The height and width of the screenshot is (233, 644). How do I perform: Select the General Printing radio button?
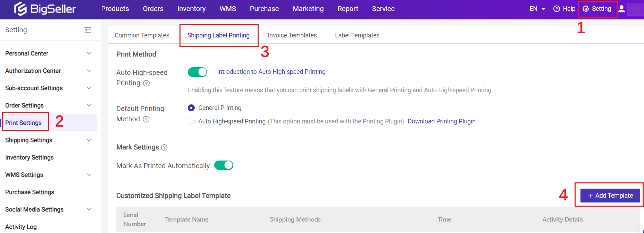(x=191, y=108)
